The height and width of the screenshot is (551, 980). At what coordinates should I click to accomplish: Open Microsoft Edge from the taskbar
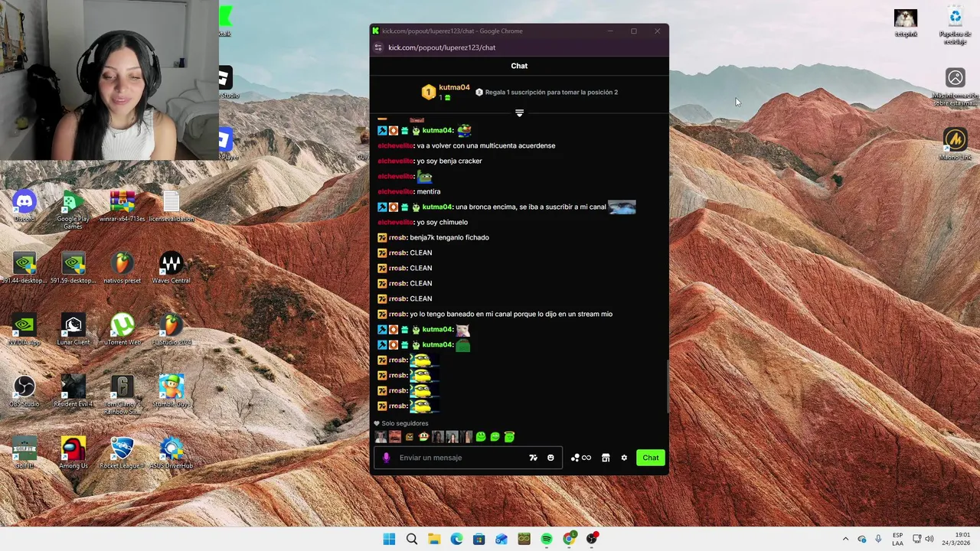pos(456,539)
